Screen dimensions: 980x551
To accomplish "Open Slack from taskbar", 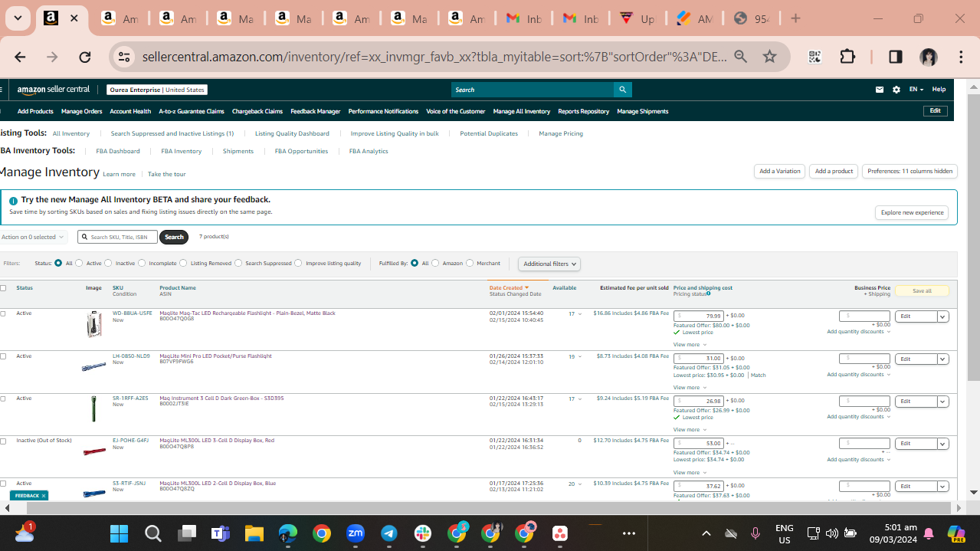I will (x=423, y=533).
